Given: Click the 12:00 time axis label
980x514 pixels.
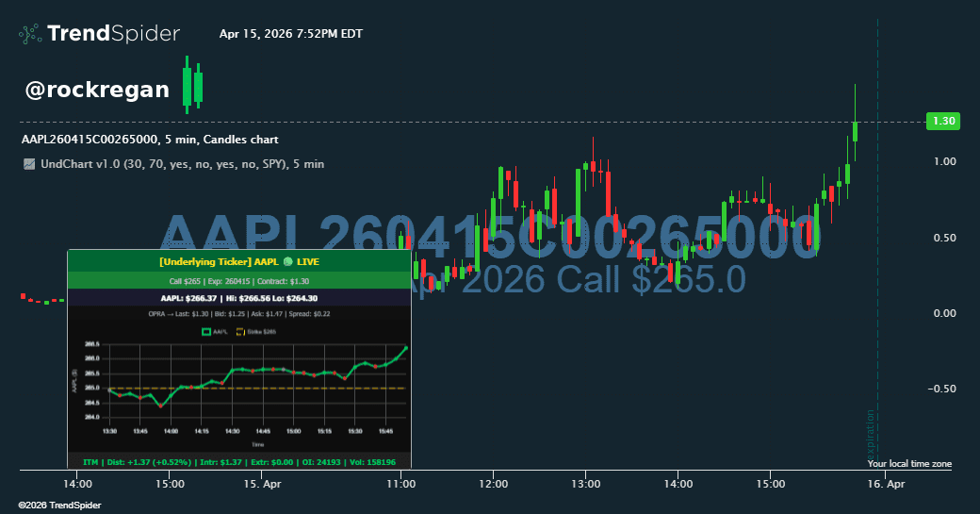Looking at the screenshot, I should (x=493, y=484).
